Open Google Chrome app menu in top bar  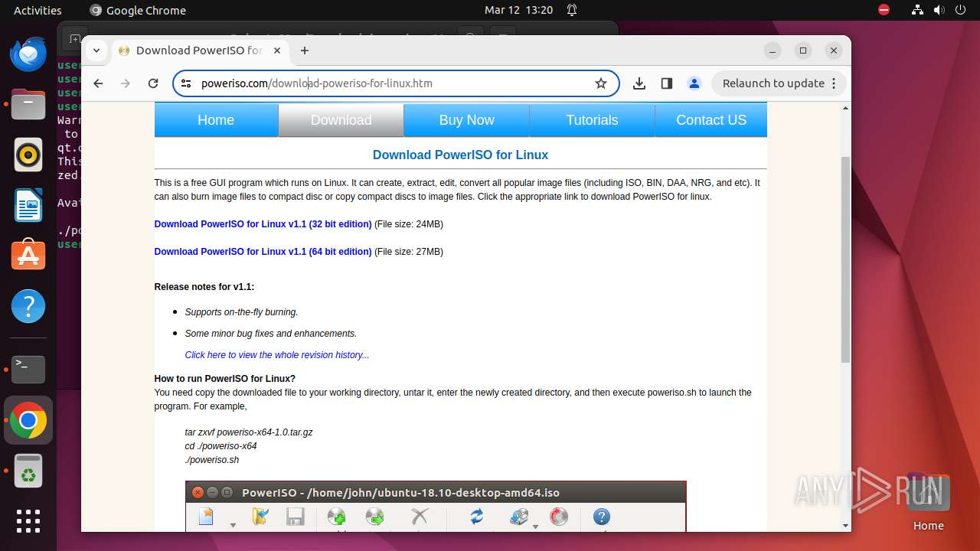click(138, 10)
